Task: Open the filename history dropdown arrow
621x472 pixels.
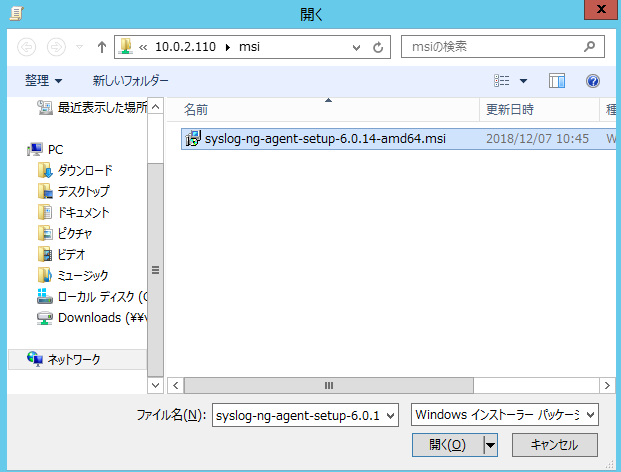Action: 391,416
